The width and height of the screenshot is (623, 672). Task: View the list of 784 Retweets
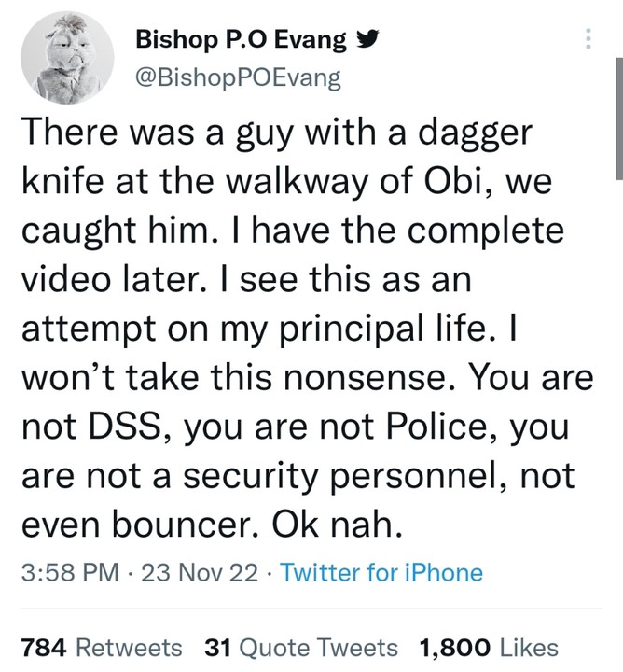(x=42, y=647)
